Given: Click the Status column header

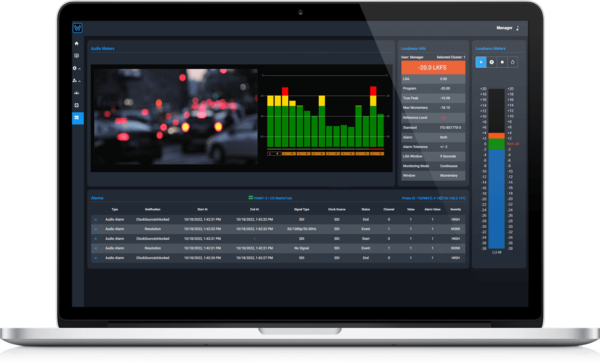Looking at the screenshot, I should (x=366, y=209).
